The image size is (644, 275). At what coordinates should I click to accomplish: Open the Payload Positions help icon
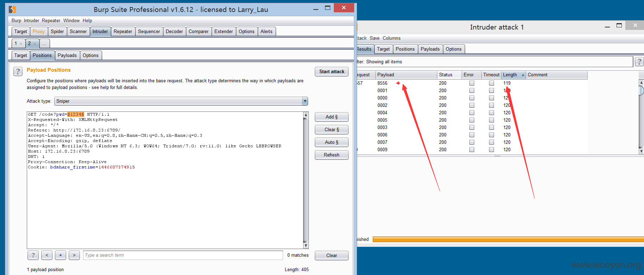(18, 72)
